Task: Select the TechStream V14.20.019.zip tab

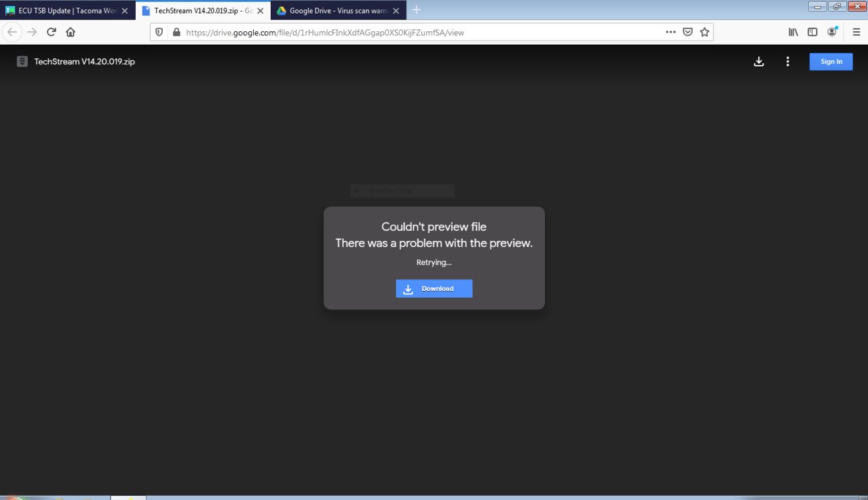Action: click(x=203, y=11)
